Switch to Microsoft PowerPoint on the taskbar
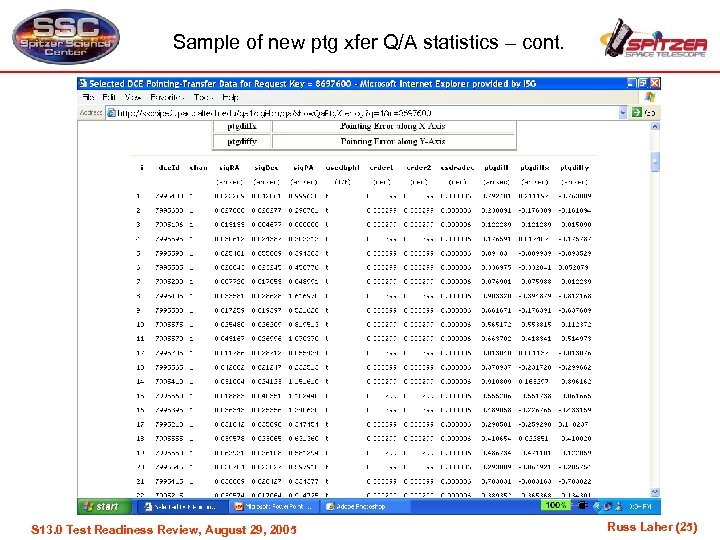This screenshot has height=540, width=720. (x=273, y=506)
